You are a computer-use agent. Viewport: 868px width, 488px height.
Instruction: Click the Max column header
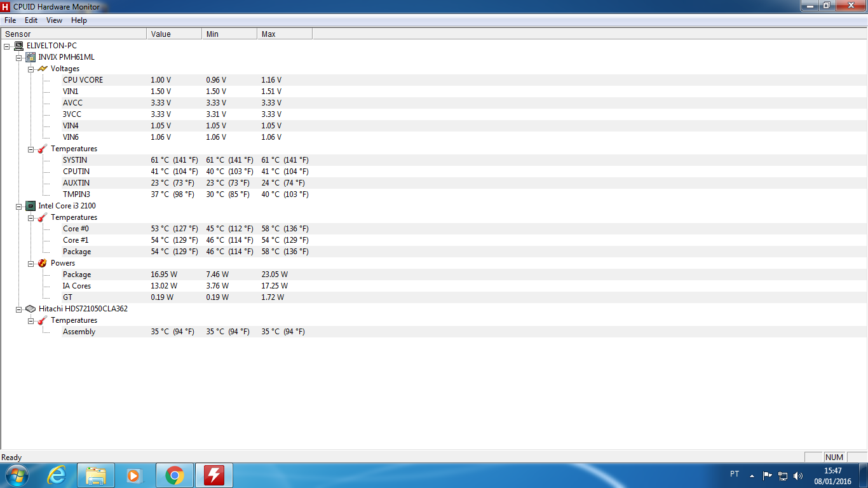(x=285, y=34)
